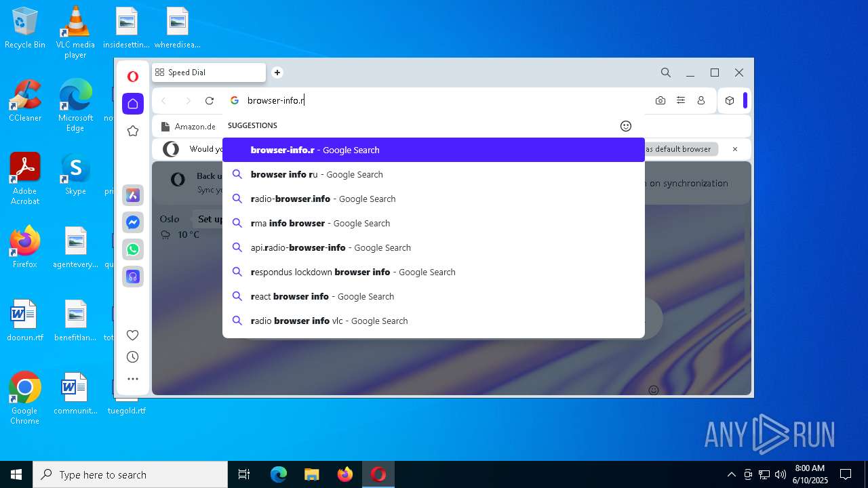Open Firefox desktop shortcut
Viewport: 868px width, 488px height.
point(25,247)
